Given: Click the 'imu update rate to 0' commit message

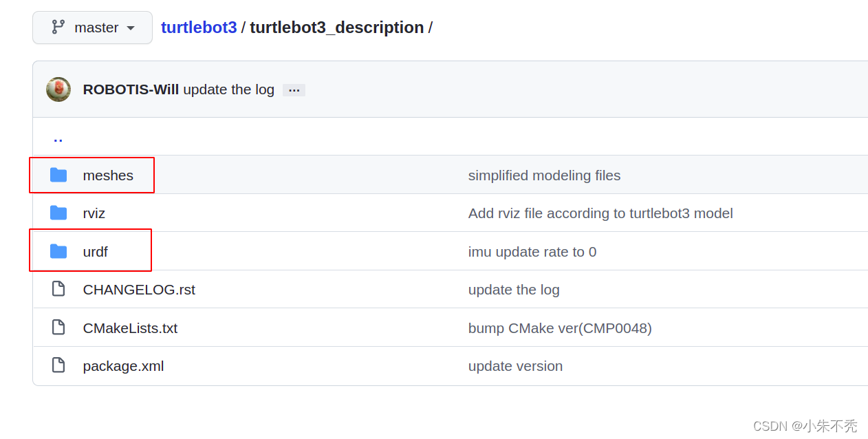Looking at the screenshot, I should (x=532, y=251).
